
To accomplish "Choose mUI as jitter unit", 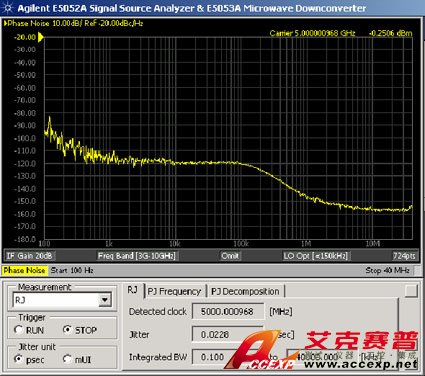I will [67, 359].
